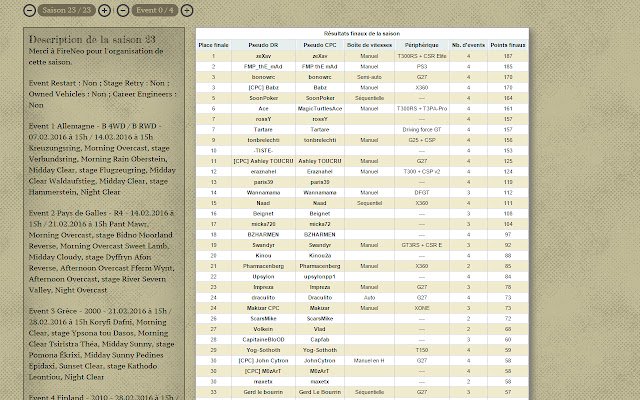Screen dimensions: 640x400
Task: Click micka720 driver name
Action: pos(263,224)
